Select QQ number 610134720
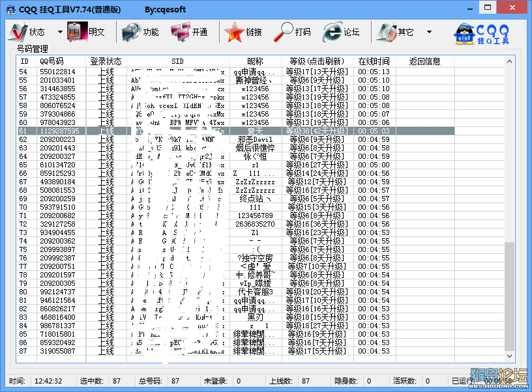The image size is (532, 392). (x=57, y=165)
